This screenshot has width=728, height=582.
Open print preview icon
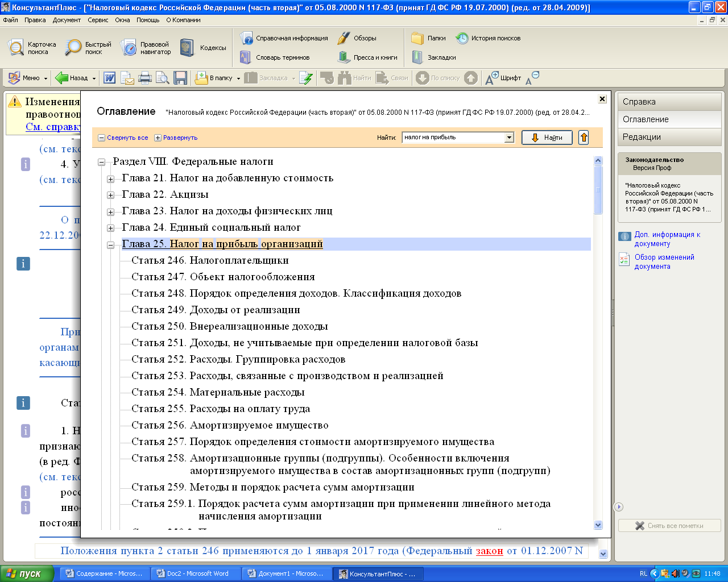pos(163,78)
